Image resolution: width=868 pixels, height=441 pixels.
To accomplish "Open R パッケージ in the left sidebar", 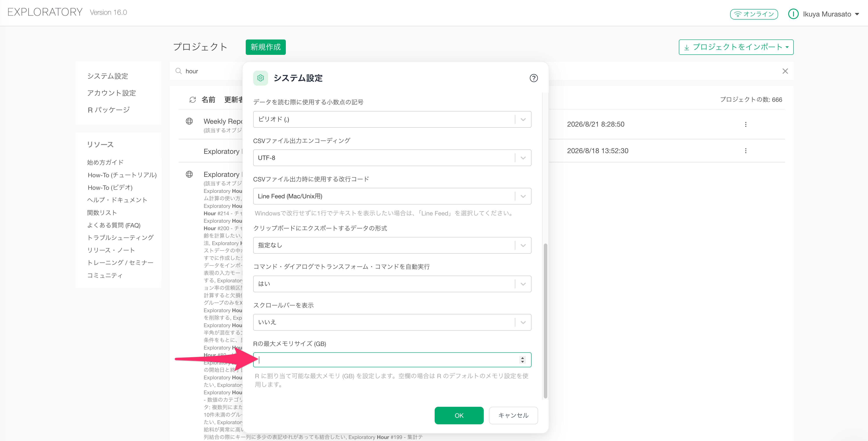I will [x=108, y=110].
